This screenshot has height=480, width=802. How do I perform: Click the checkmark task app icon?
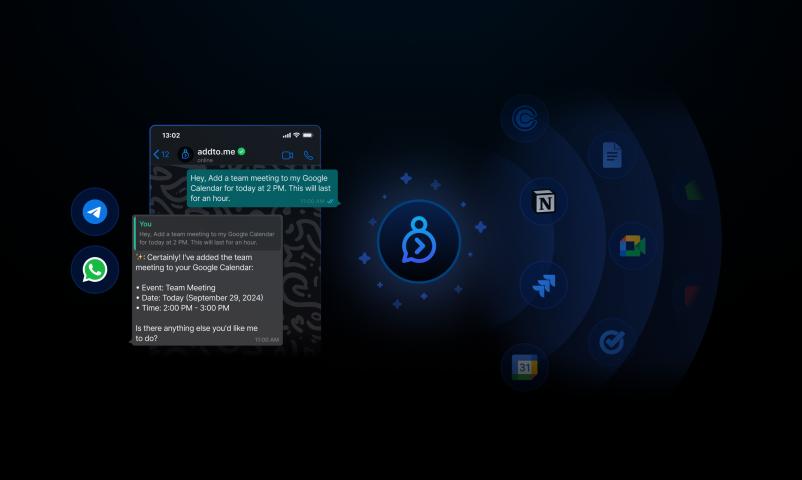pyautogui.click(x=611, y=342)
